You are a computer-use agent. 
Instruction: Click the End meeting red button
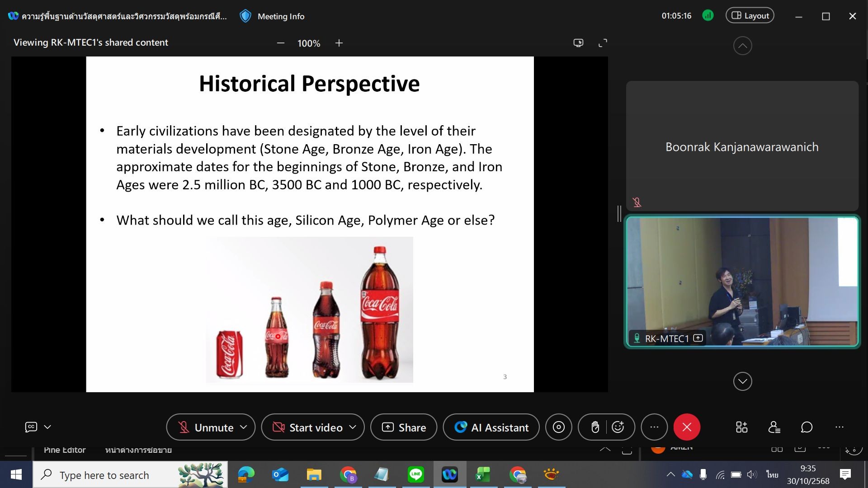[x=687, y=427]
